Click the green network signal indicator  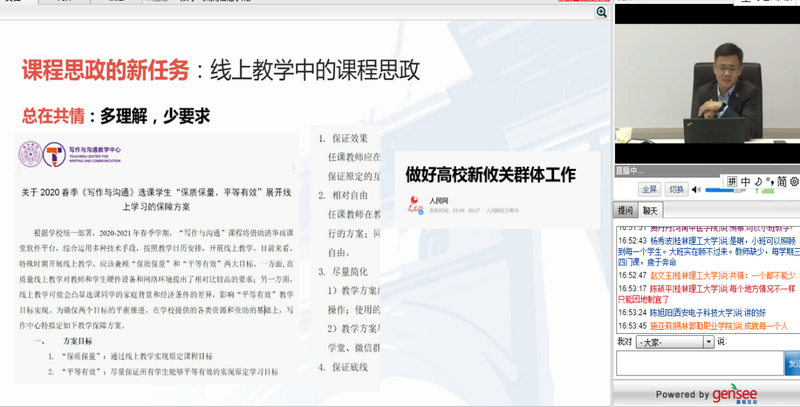(x=767, y=191)
